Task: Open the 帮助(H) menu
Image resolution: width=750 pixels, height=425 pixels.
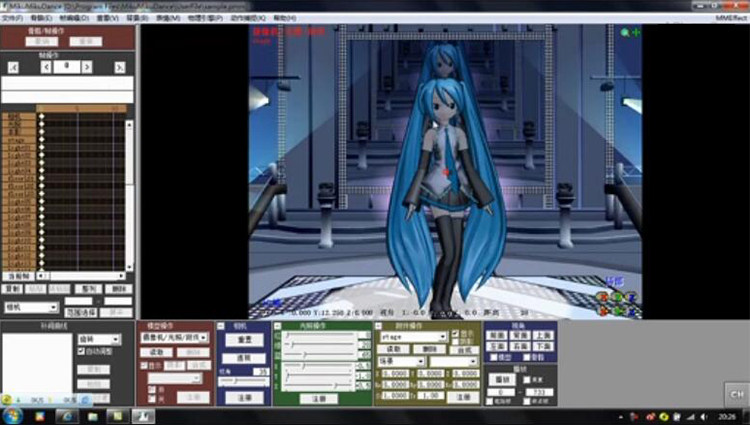Action: point(285,18)
